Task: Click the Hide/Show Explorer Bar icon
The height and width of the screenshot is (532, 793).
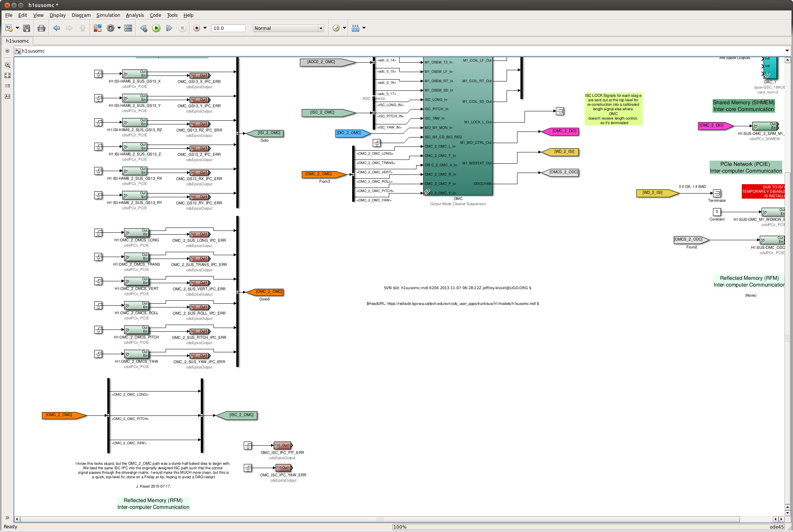Action: click(x=7, y=51)
